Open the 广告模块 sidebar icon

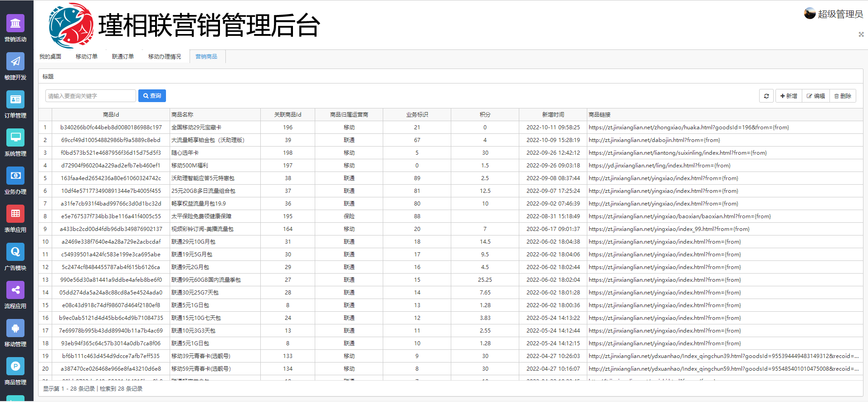click(15, 252)
